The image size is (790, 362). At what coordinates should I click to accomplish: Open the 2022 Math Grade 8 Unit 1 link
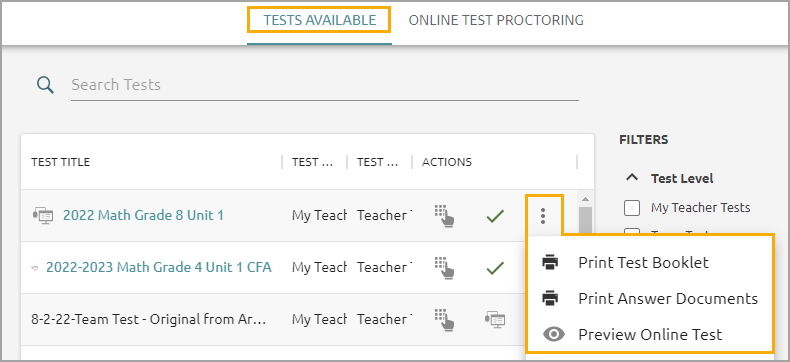143,215
